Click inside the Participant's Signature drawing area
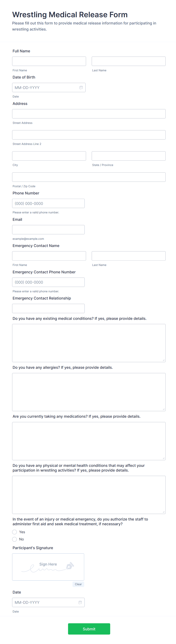 [x=48, y=567]
